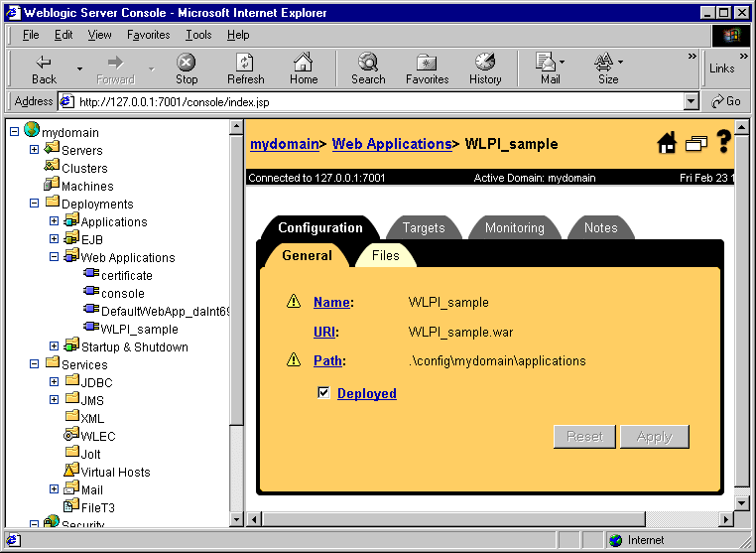The width and height of the screenshot is (756, 553).
Task: Click the tree pane scroll down arrow
Action: click(x=236, y=519)
